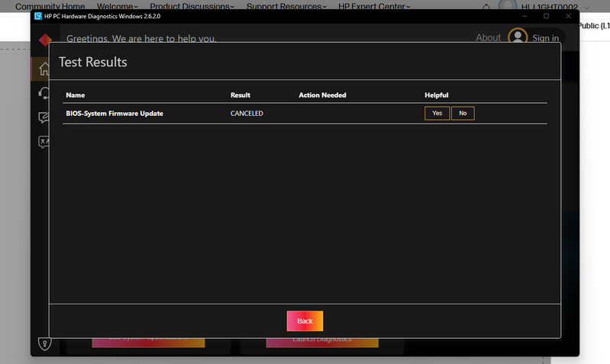Open the About link in HP Diagnostics
Viewport: 610px width, 364px height.
489,37
